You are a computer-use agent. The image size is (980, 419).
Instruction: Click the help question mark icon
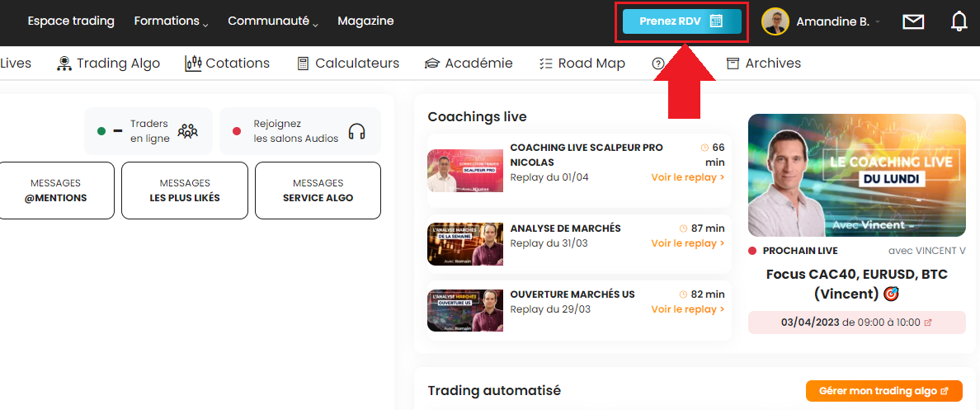click(x=657, y=64)
